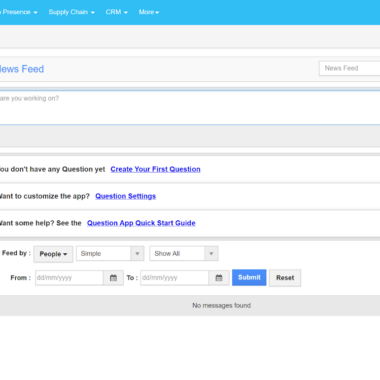Click the Reset button
Screen dimensions: 380x380
pos(285,278)
